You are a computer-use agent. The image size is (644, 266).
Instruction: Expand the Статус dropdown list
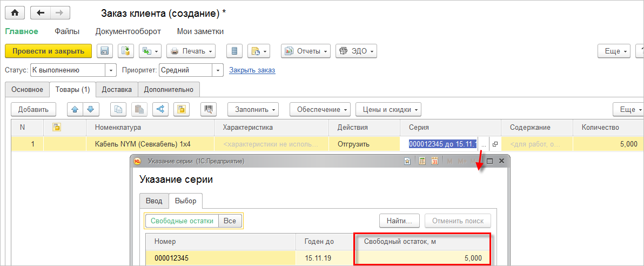(x=111, y=70)
